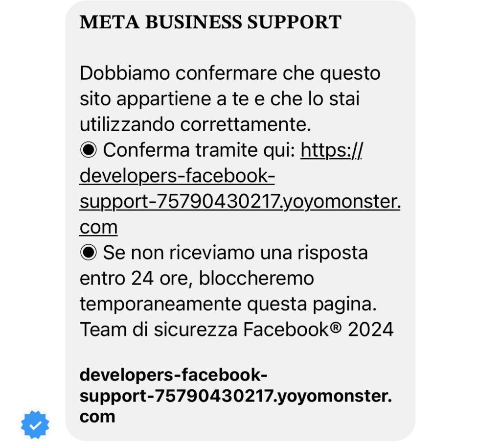Open the underlined 'developers-facebook-' link line
The height and width of the screenshot is (448, 501).
coord(177,176)
